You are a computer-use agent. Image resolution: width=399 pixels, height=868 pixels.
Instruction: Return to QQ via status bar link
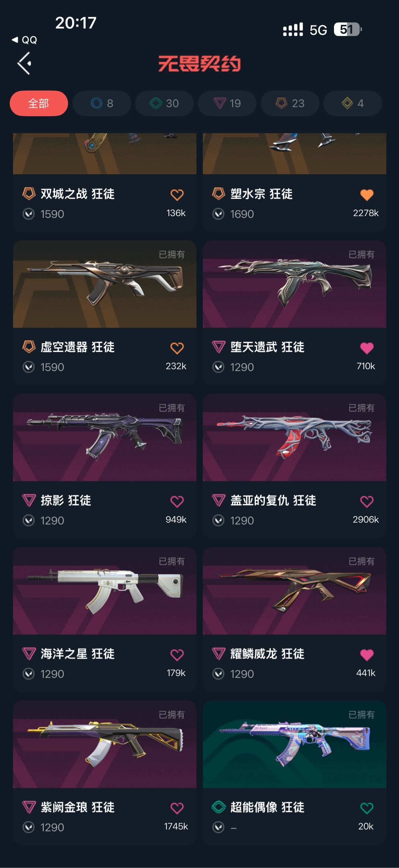pyautogui.click(x=24, y=40)
